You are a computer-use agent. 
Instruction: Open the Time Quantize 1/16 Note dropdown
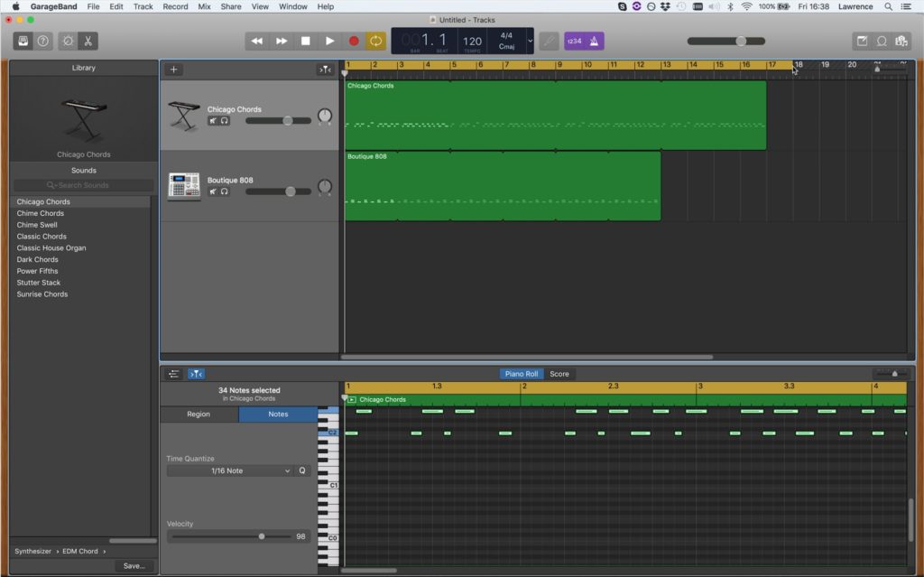point(230,470)
